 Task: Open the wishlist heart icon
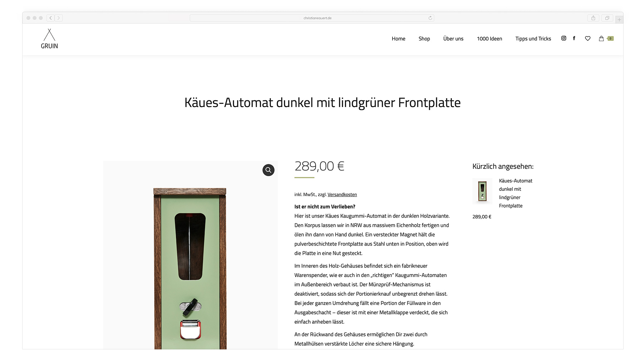click(587, 38)
